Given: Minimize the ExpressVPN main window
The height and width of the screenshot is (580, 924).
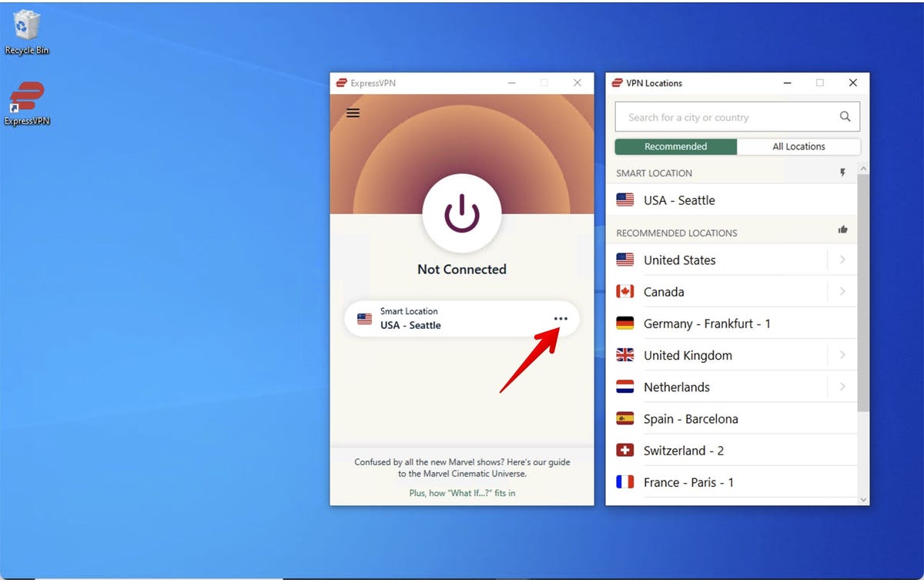Looking at the screenshot, I should click(511, 83).
